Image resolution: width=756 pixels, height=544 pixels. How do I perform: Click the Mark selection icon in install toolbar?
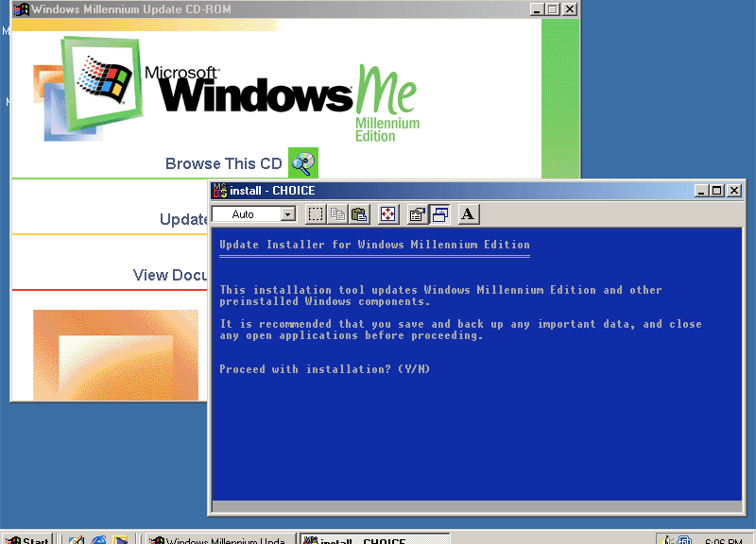tap(316, 214)
